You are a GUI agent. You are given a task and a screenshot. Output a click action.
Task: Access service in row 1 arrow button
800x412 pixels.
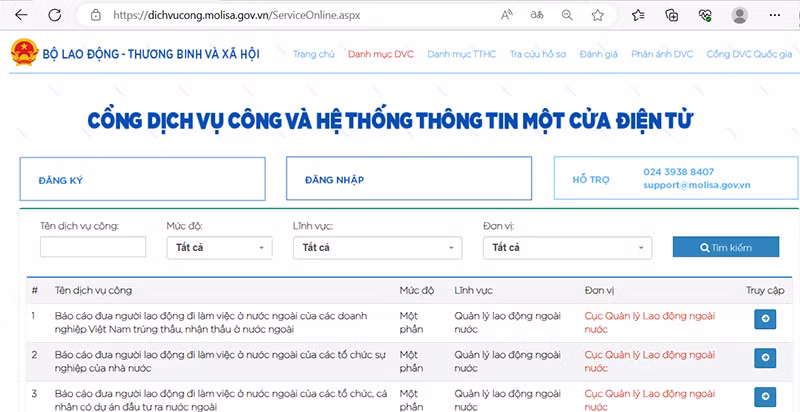coord(765,319)
